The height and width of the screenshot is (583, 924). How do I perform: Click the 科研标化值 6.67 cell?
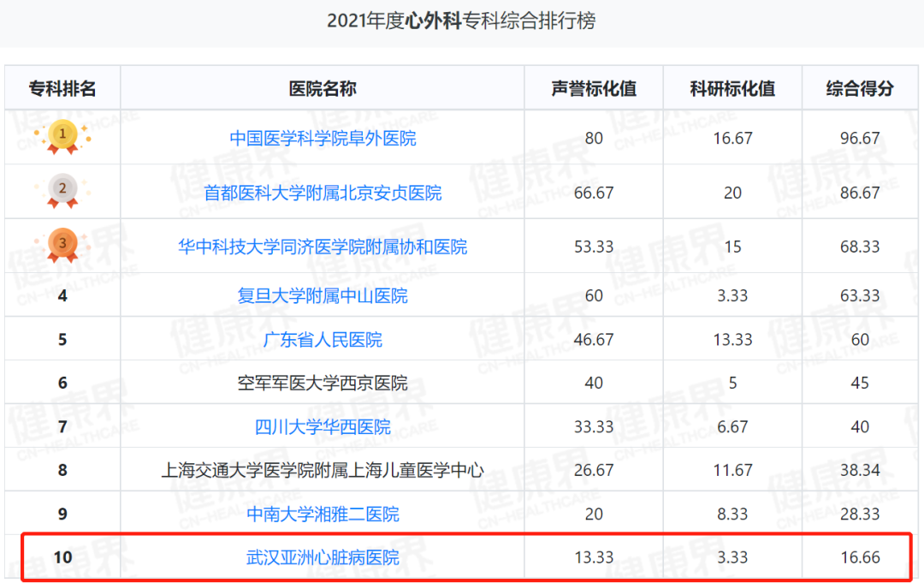(732, 426)
